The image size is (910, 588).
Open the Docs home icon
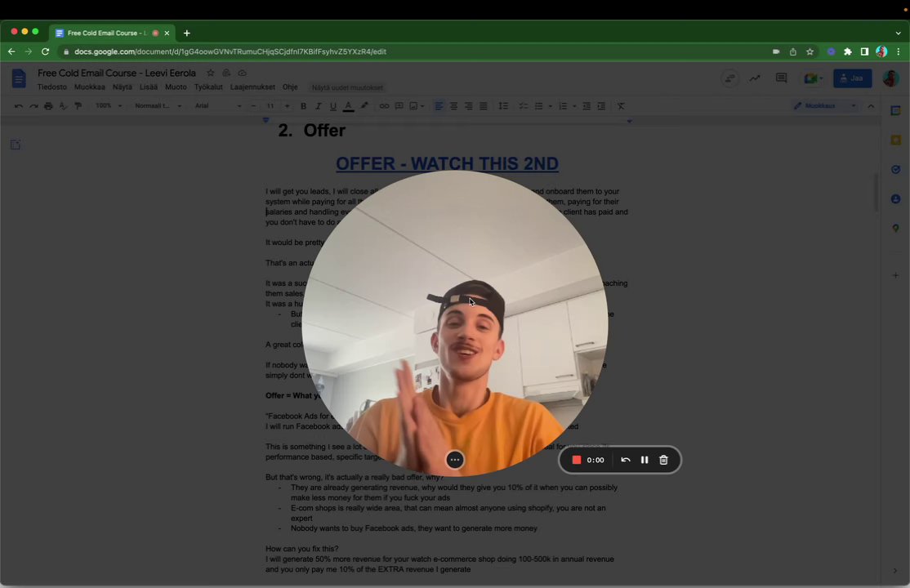[x=19, y=78]
